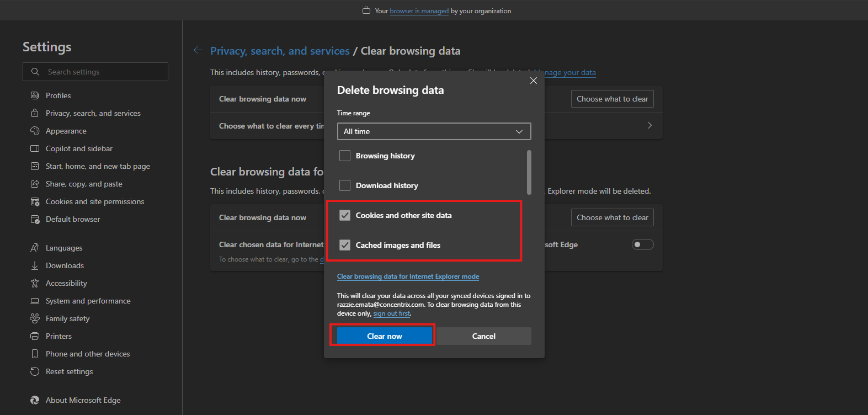Click the Profiles icon in sidebar

tap(35, 95)
